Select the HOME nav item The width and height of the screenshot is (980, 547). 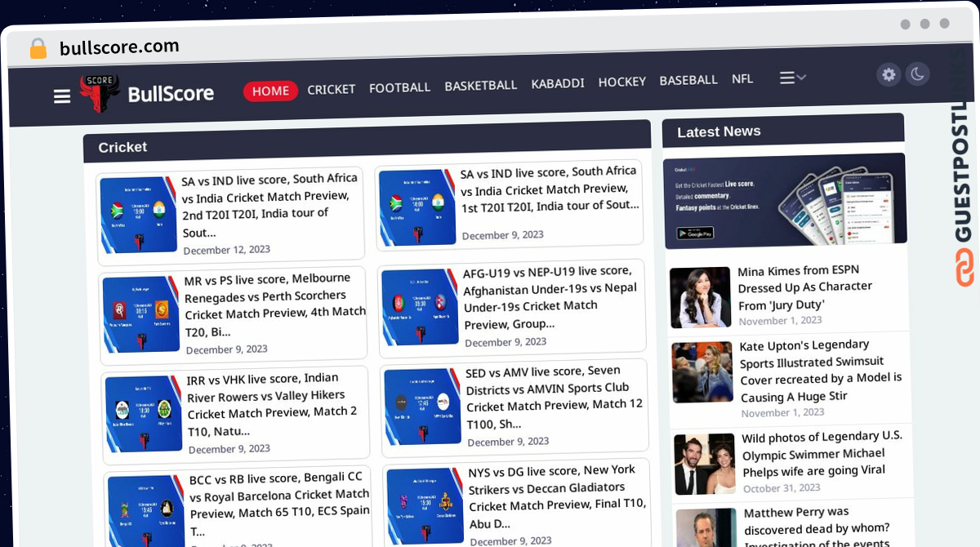tap(270, 91)
